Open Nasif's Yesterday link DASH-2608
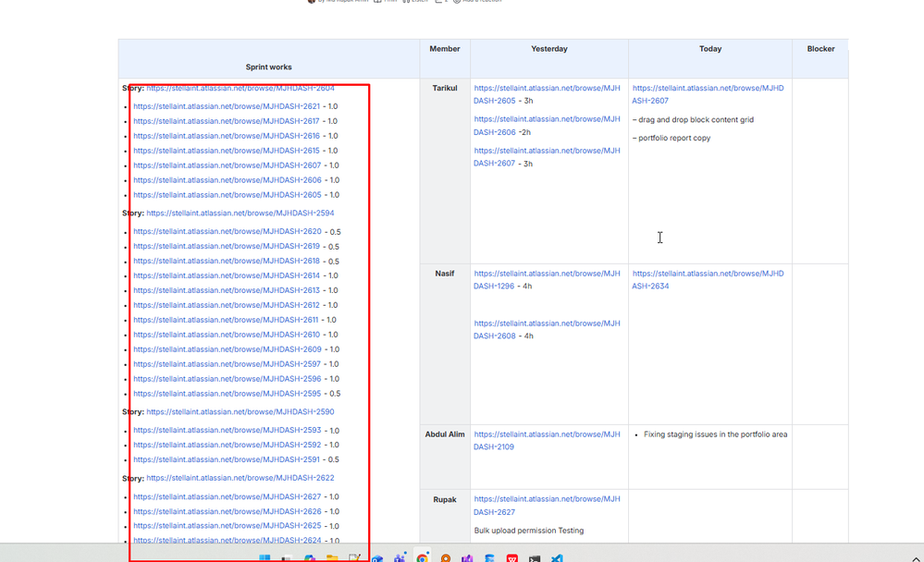Image resolution: width=924 pixels, height=562 pixels. [547, 329]
